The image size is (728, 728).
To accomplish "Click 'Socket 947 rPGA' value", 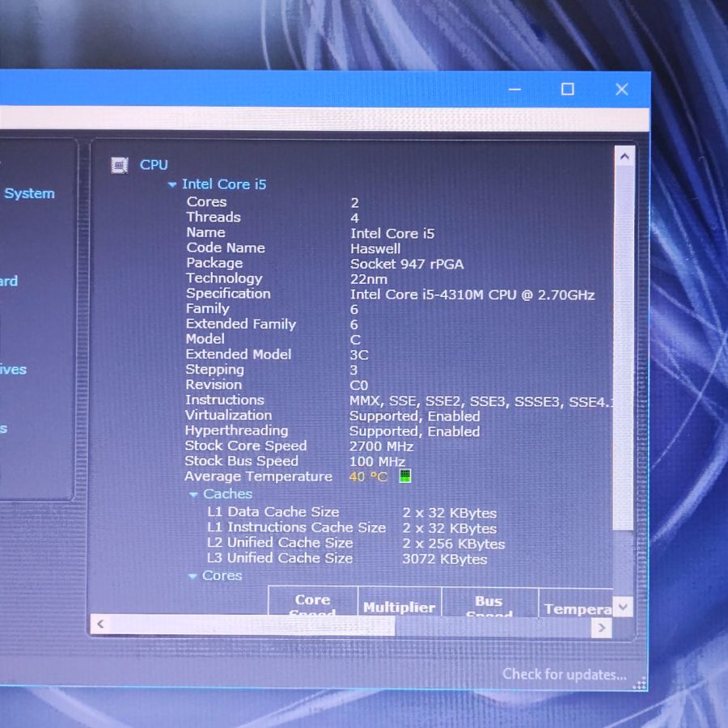I will coord(407,265).
